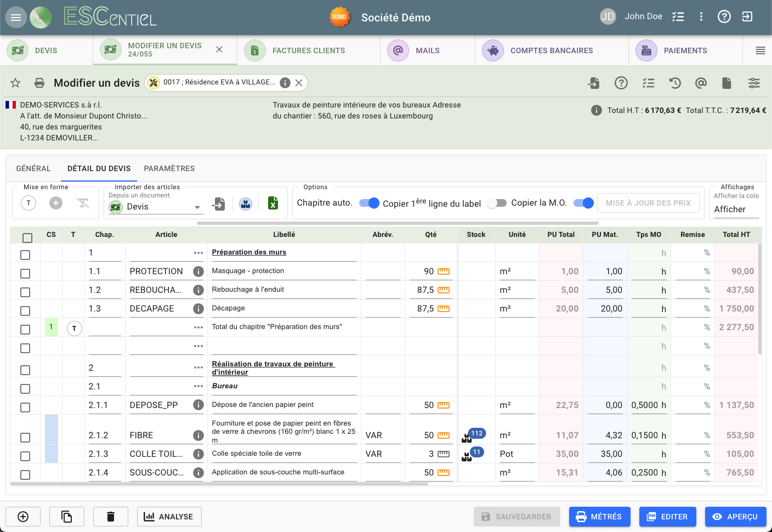The height and width of the screenshot is (532, 772).
Task: Toggle the Chapitre auto. switch
Action: click(x=369, y=203)
